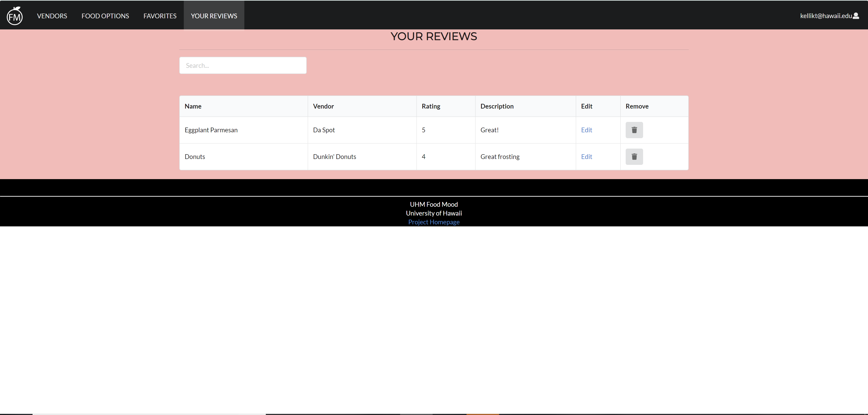Viewport: 868px width, 415px height.
Task: Click the UHM Food Mood footer text
Action: pos(434,204)
